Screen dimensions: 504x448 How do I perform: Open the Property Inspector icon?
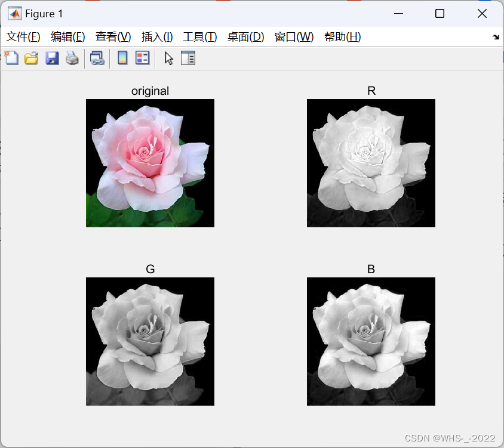point(188,58)
